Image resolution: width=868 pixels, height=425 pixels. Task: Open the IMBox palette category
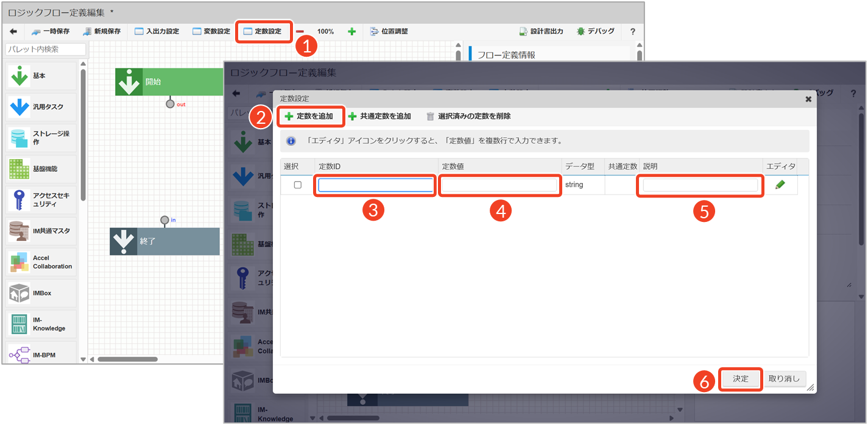41,293
